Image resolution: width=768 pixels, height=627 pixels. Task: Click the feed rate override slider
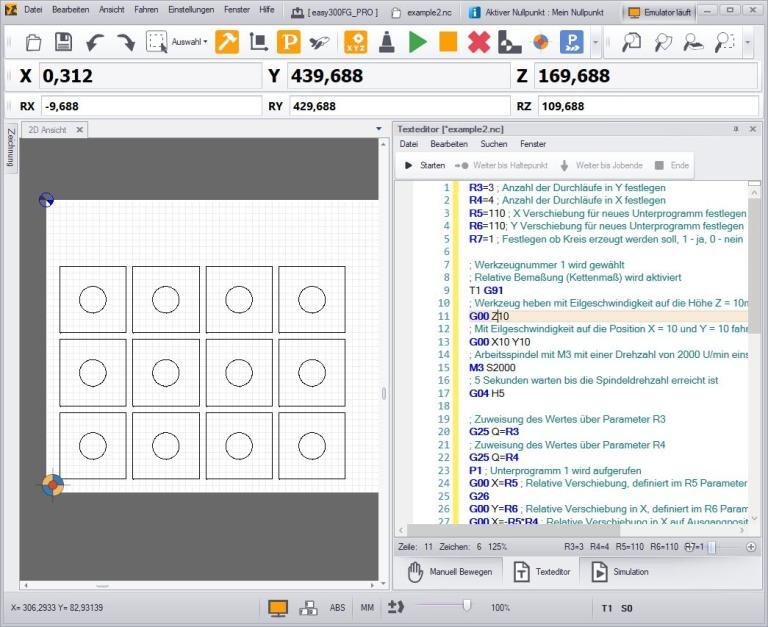[466, 604]
